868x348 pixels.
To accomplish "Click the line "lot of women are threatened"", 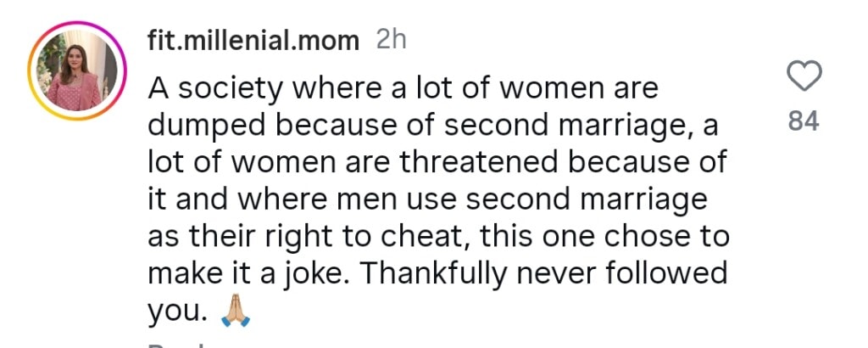I will pyautogui.click(x=437, y=162).
